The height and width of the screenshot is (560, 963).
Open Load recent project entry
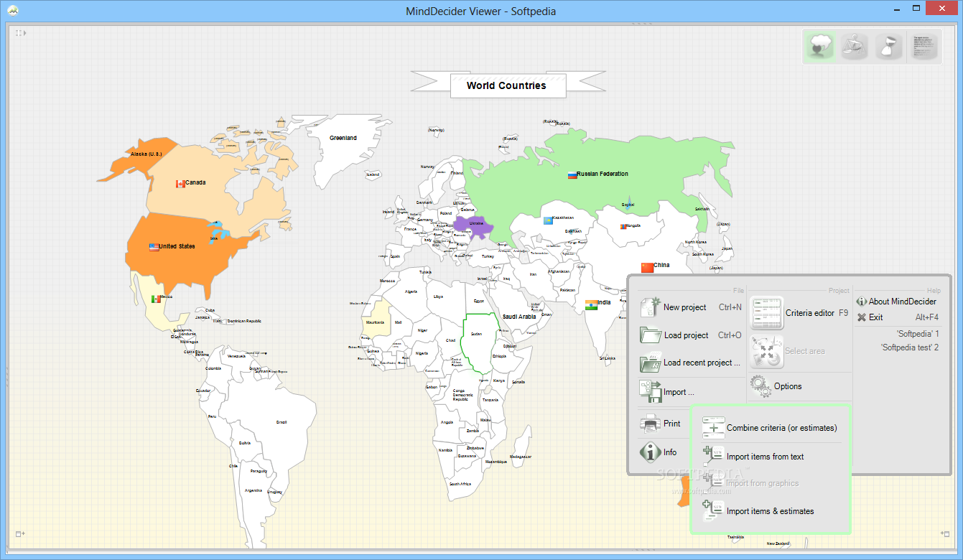pos(690,363)
